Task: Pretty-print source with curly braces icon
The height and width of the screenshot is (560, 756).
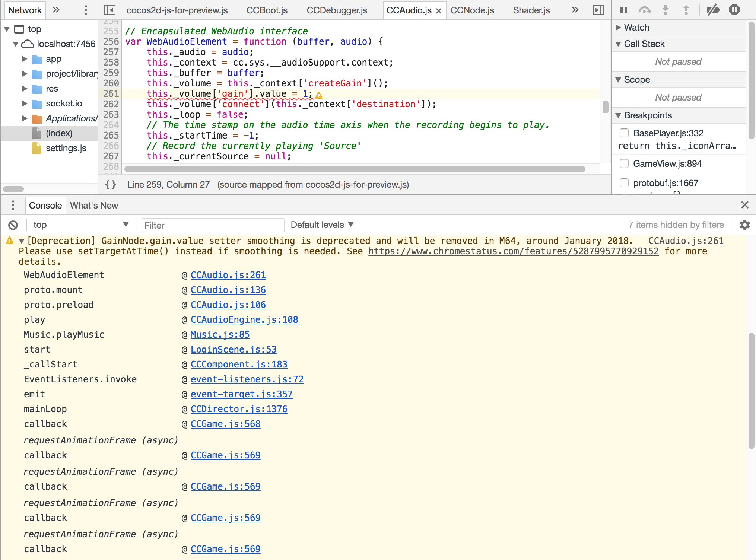Action: pyautogui.click(x=111, y=185)
